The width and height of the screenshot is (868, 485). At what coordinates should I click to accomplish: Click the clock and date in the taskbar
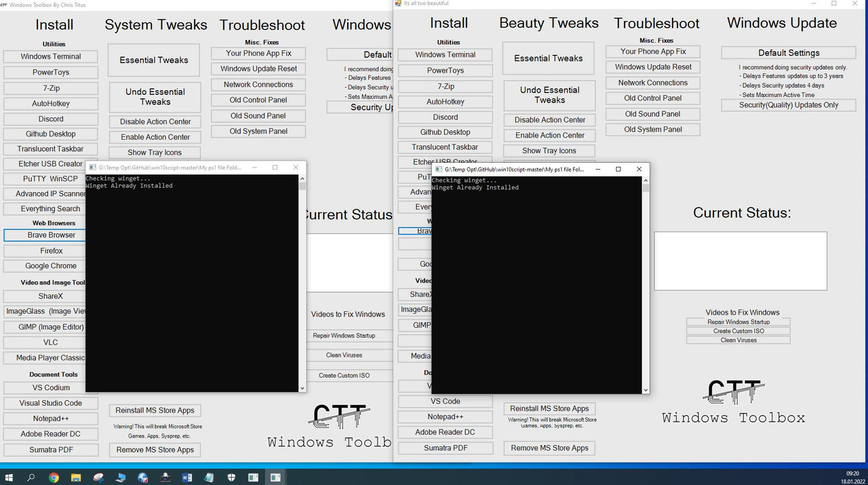click(852, 478)
